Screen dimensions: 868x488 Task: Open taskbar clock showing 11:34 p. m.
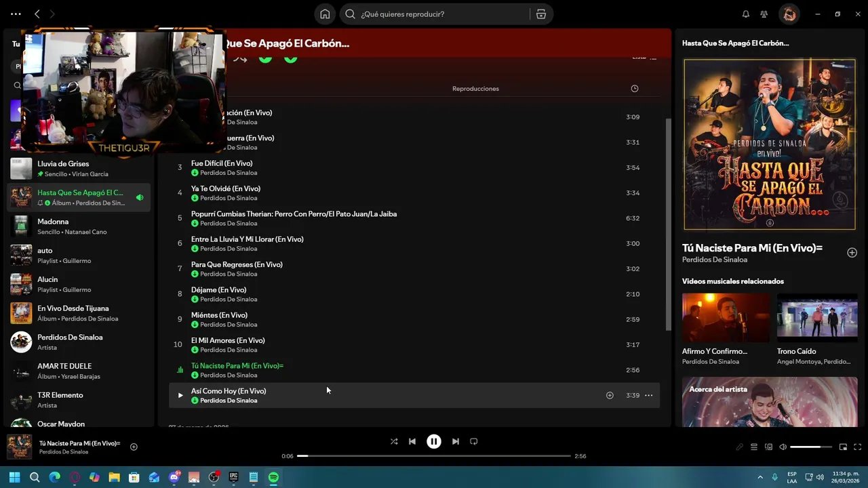(x=845, y=477)
